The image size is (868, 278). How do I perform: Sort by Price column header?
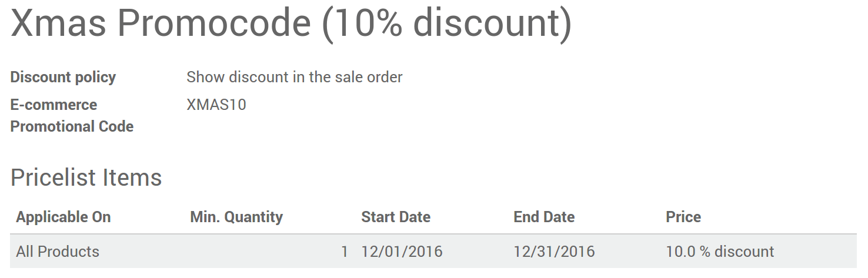[683, 217]
